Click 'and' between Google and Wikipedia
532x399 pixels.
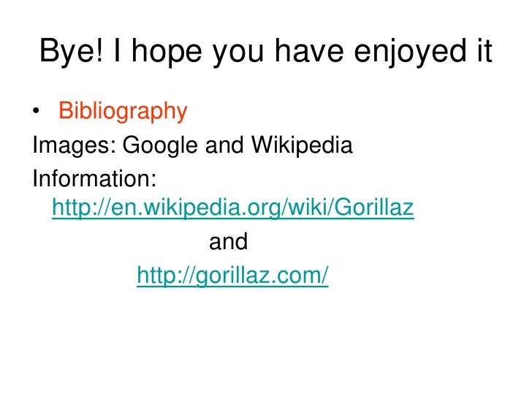click(224, 146)
